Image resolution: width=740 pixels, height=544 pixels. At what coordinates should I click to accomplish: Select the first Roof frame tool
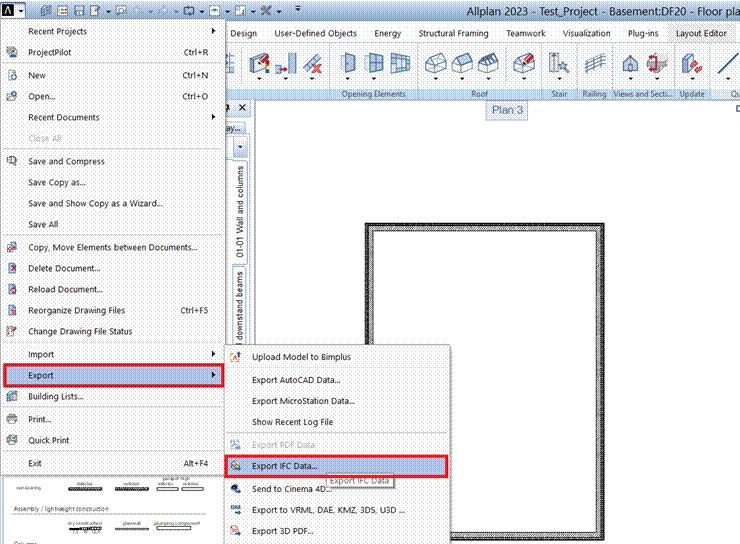point(435,63)
